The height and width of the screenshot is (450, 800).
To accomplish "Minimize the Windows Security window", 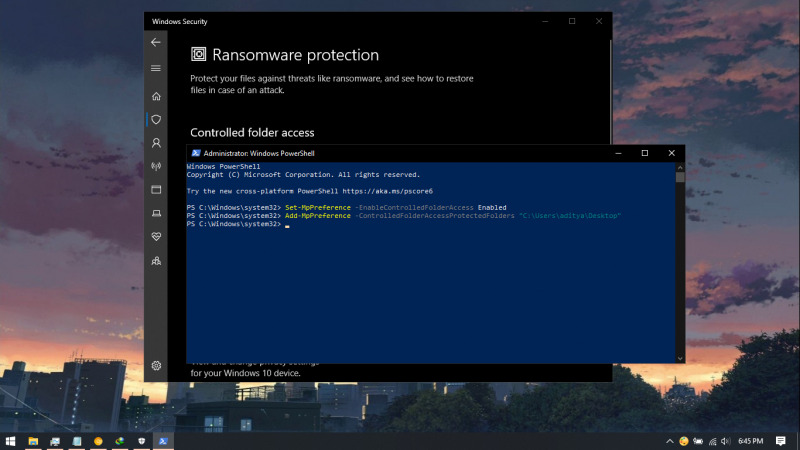I will [x=545, y=21].
